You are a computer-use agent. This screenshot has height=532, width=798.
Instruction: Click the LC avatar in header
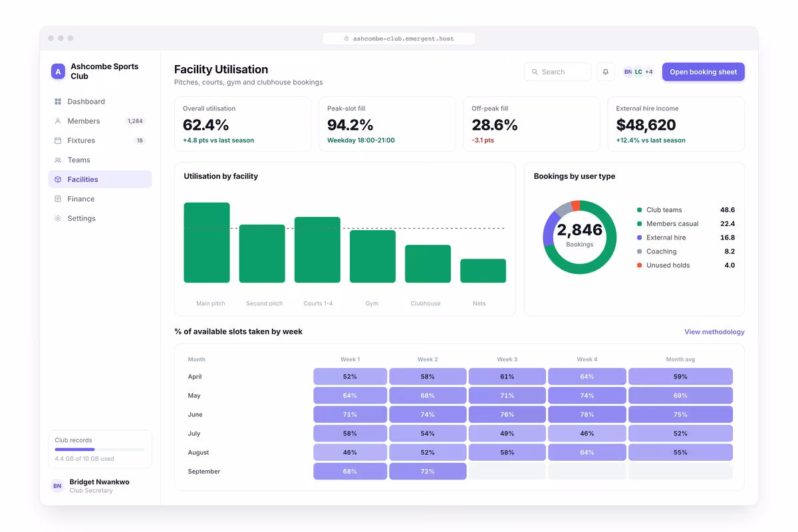(x=638, y=72)
